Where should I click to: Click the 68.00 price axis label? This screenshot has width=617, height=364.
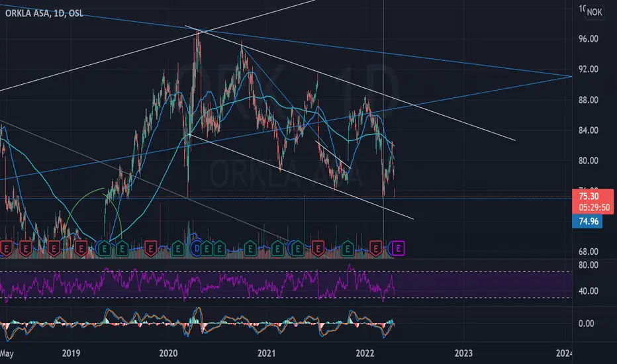point(589,251)
